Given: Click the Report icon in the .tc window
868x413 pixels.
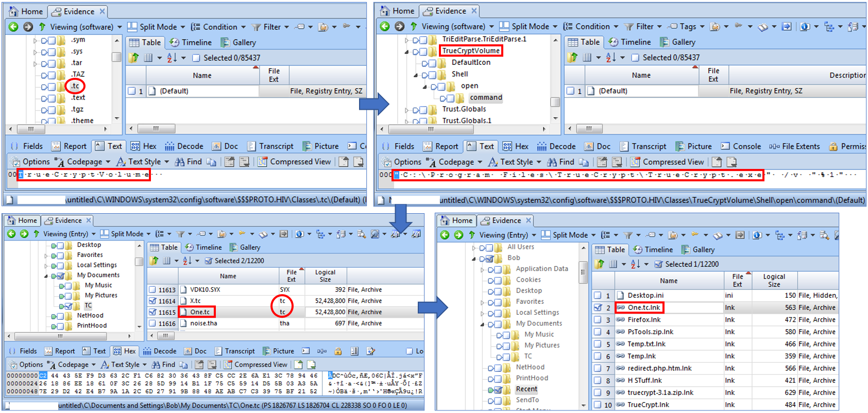Looking at the screenshot, I should pos(56,146).
